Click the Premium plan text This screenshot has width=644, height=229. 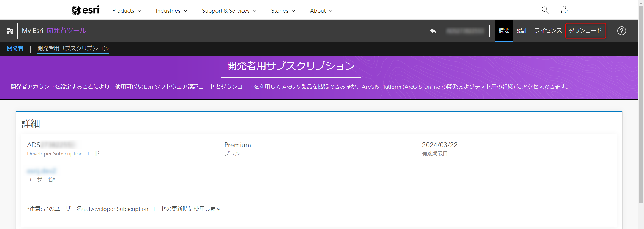click(238, 145)
